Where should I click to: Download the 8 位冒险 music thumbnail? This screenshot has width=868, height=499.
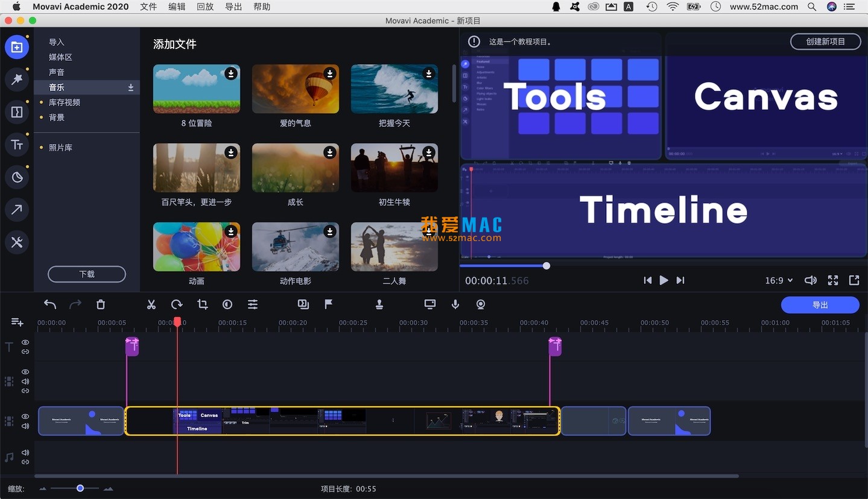(x=230, y=74)
